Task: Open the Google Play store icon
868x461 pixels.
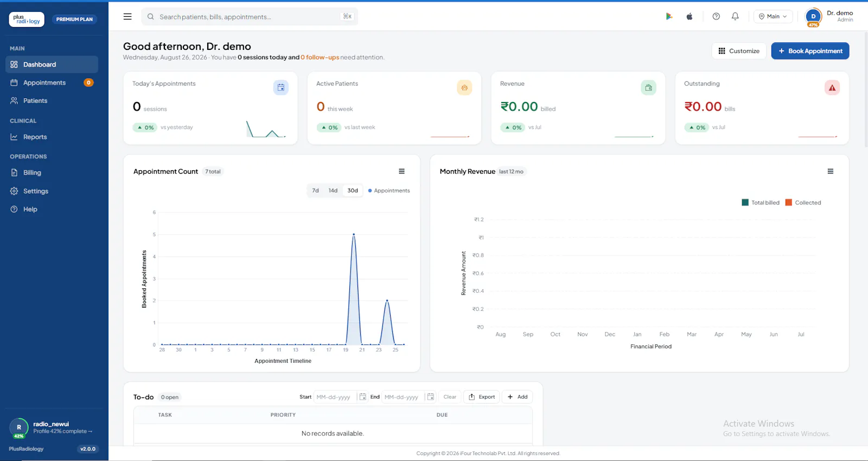Action: click(x=669, y=16)
